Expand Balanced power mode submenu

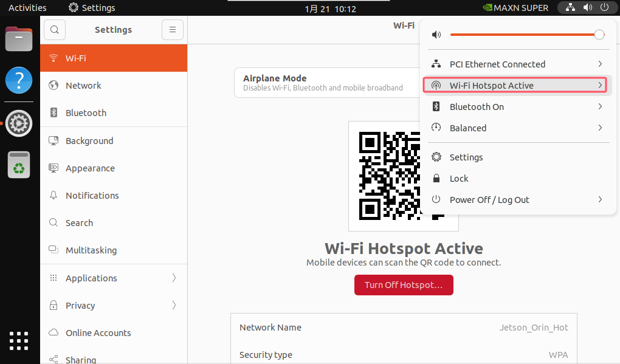(x=600, y=128)
